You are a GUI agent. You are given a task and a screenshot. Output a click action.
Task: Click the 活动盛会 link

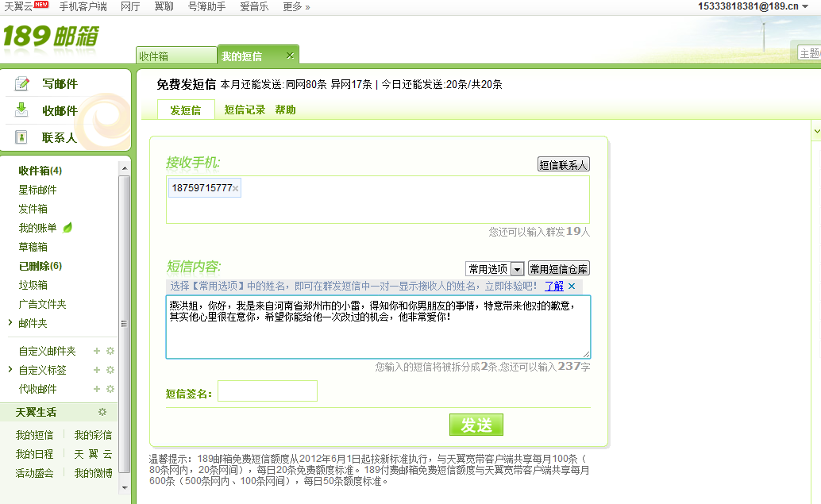click(x=34, y=473)
